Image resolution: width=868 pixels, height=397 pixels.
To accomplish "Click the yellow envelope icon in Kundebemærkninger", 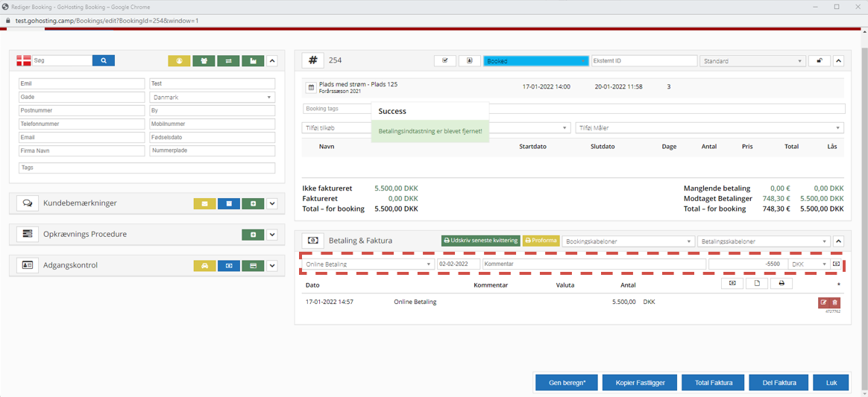I will click(204, 203).
